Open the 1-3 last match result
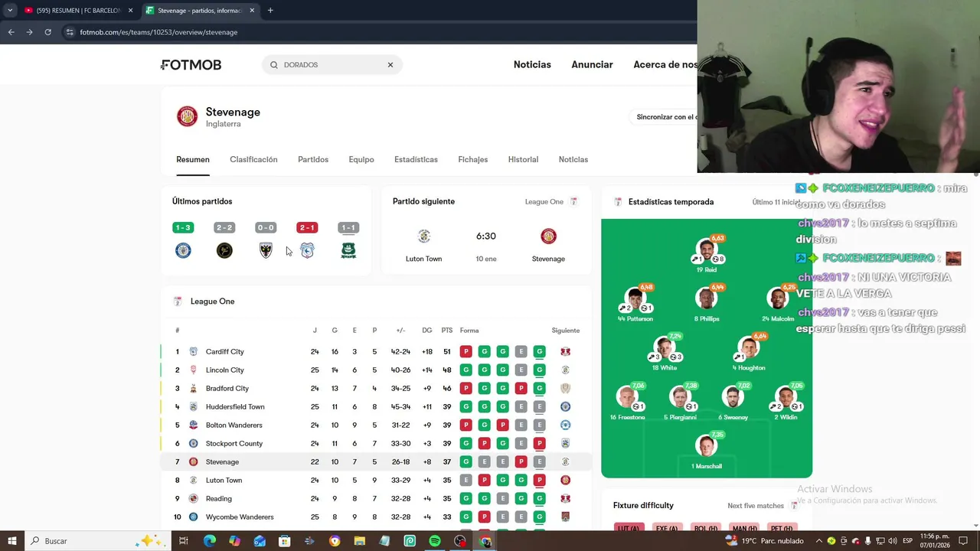The image size is (980, 551). [x=183, y=227]
